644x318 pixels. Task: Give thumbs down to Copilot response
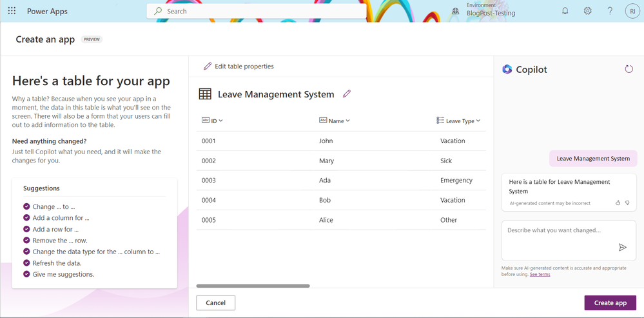pyautogui.click(x=627, y=203)
